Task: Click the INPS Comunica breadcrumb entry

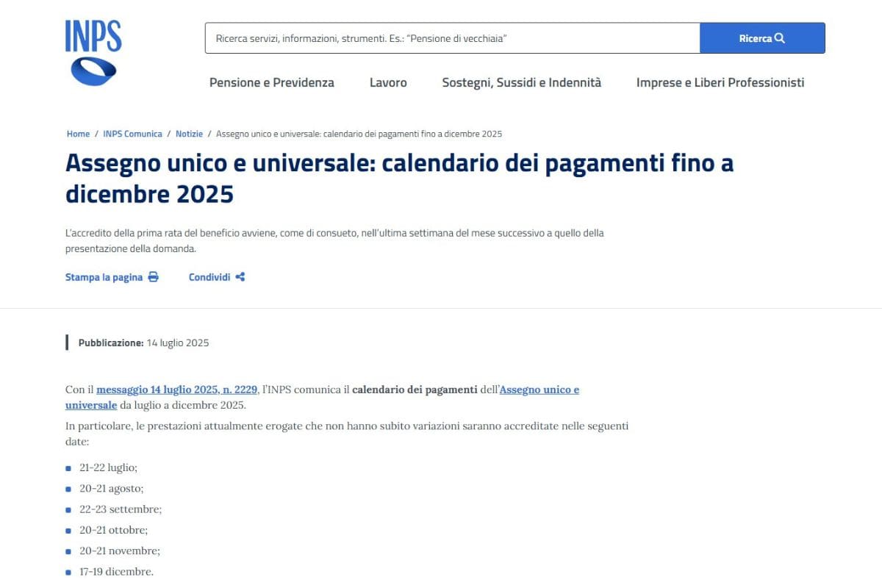Action: 132,134
